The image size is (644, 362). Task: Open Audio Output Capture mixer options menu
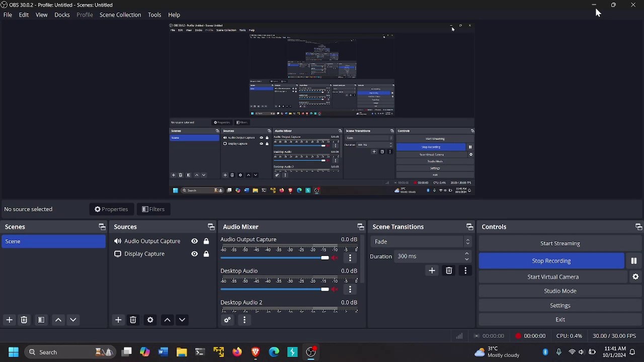click(x=350, y=258)
